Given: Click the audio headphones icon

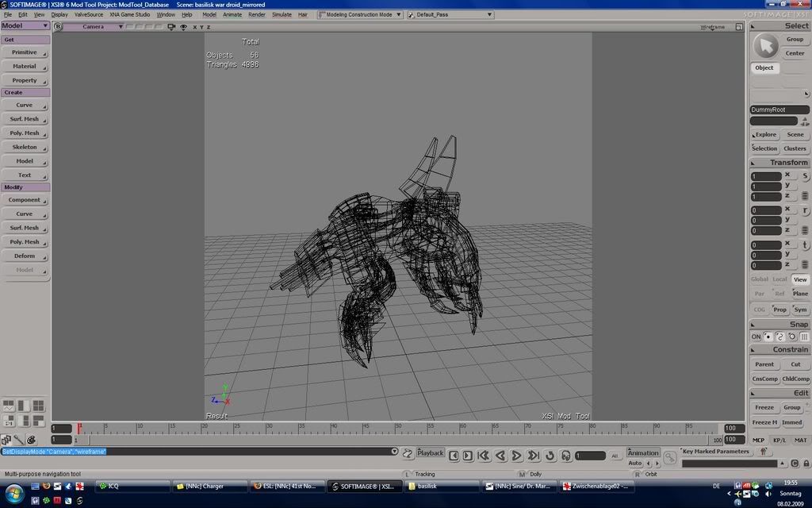Looking at the screenshot, I should [x=566, y=456].
